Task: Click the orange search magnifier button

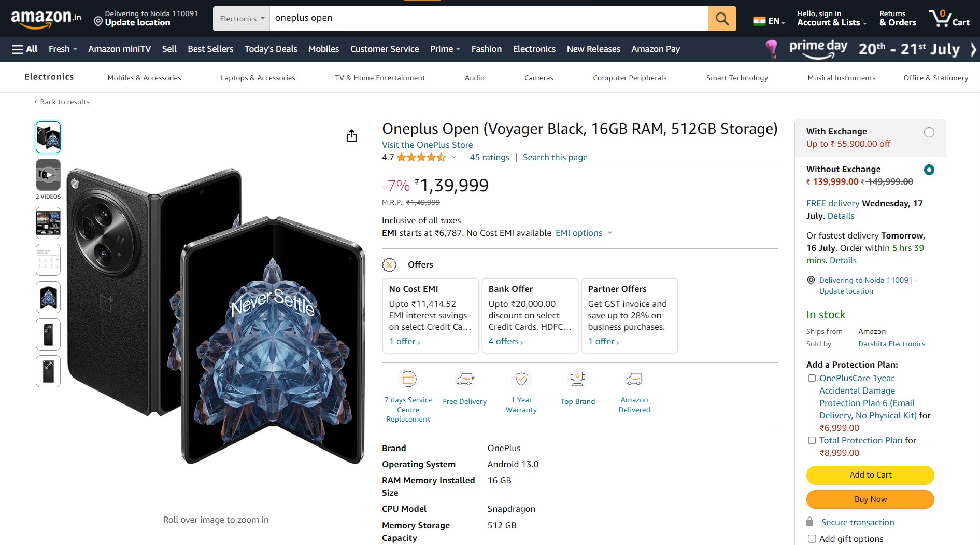Action: [722, 19]
